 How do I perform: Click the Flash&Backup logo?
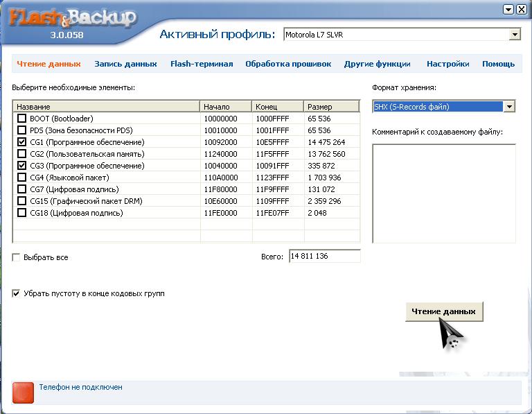[x=73, y=18]
